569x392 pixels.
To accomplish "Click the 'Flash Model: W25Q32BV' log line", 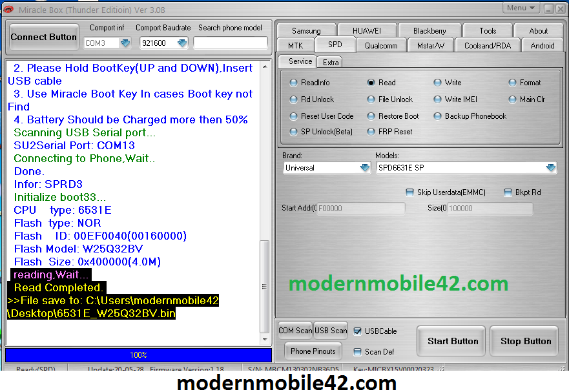I will coord(78,249).
